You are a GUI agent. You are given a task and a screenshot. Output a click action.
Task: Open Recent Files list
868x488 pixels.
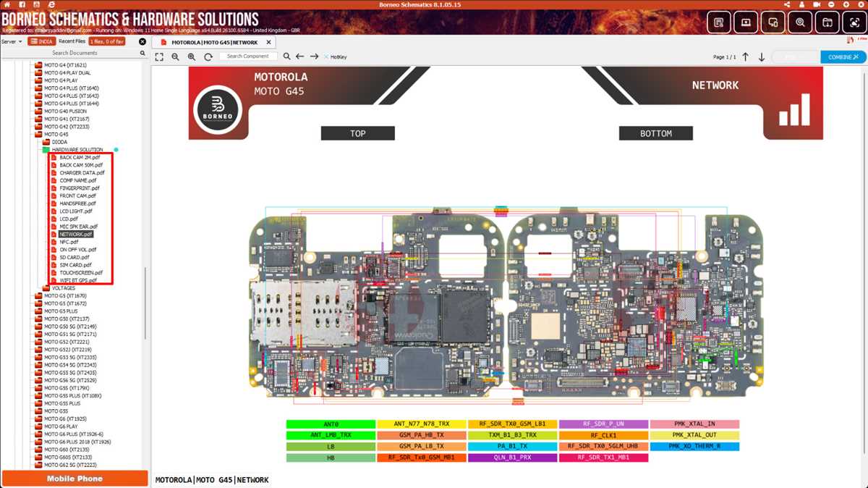click(x=72, y=41)
